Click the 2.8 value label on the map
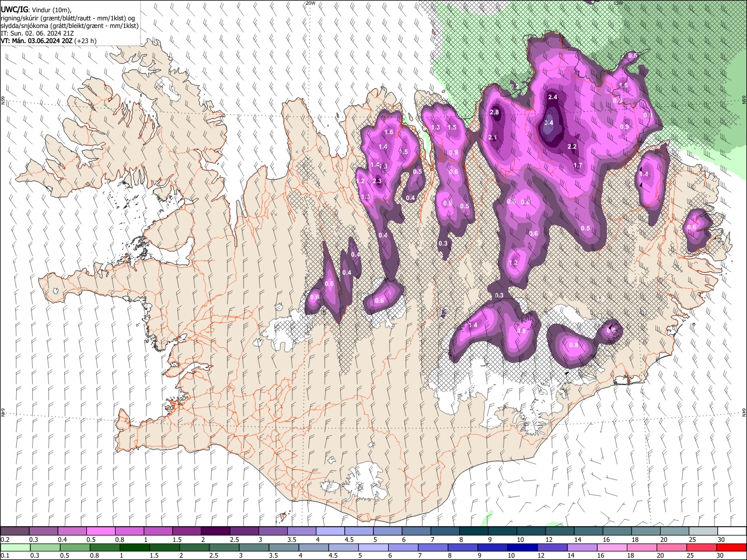Image resolution: width=747 pixels, height=560 pixels. coord(495,112)
